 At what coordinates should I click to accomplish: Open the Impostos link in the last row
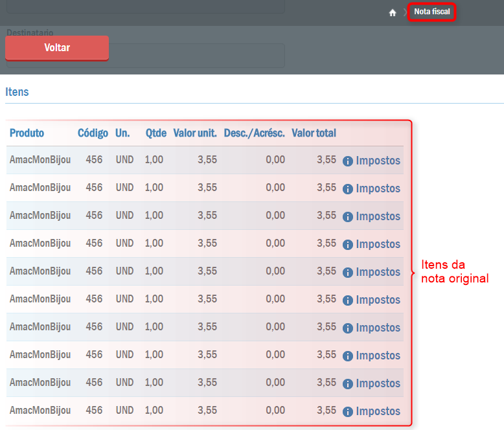(378, 411)
